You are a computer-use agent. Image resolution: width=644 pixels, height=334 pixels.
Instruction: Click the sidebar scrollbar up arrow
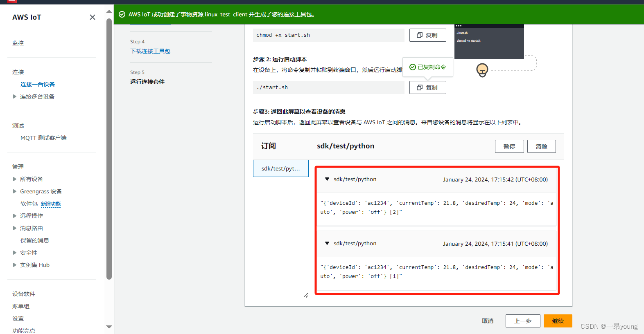[109, 11]
